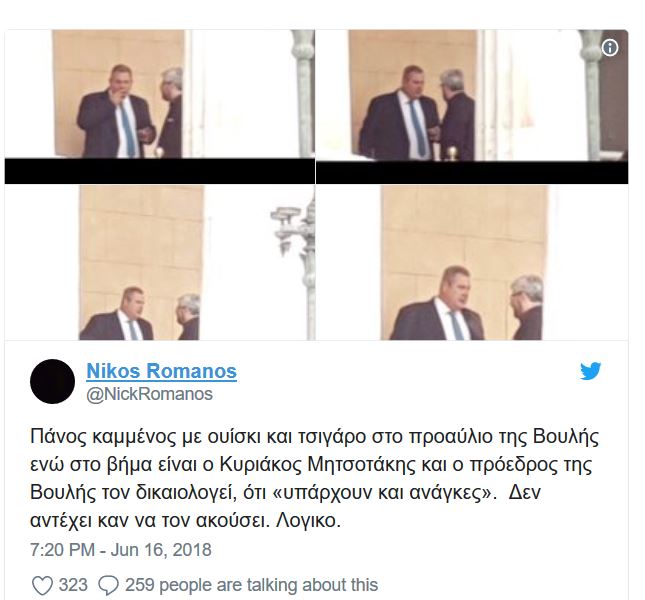Screen dimensions: 645x600
Task: Click the last tweet line ending with Λογικο
Action: click(x=185, y=521)
